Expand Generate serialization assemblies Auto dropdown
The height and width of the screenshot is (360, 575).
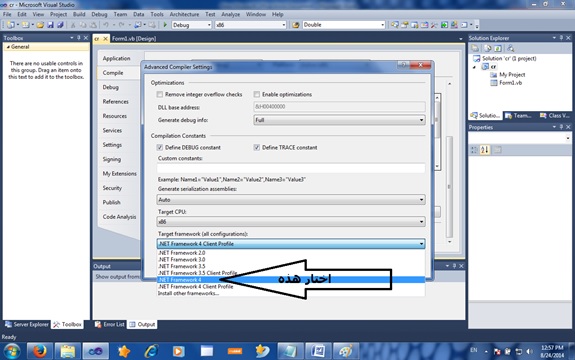click(x=291, y=200)
